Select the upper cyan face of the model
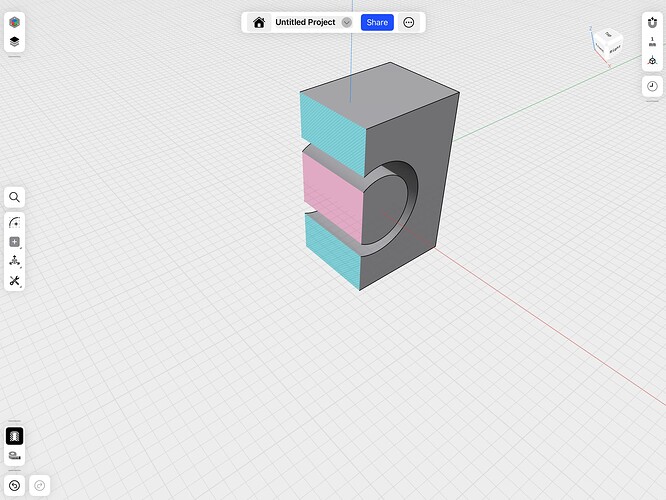The width and height of the screenshot is (666, 500). tap(333, 133)
